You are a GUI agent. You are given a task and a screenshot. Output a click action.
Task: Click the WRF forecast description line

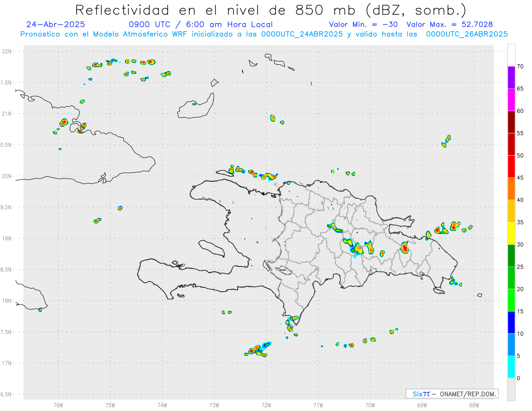(264, 34)
